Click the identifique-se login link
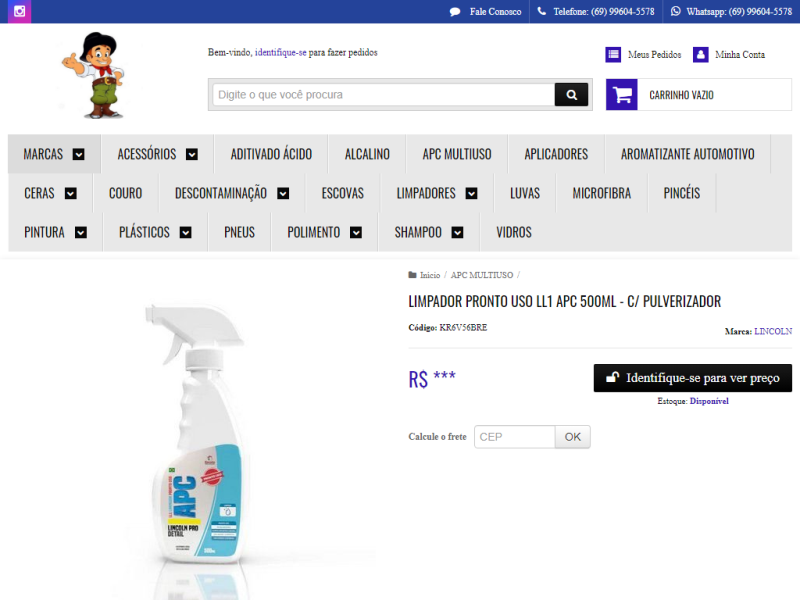Viewport: 800px width, 600px height. click(x=281, y=53)
